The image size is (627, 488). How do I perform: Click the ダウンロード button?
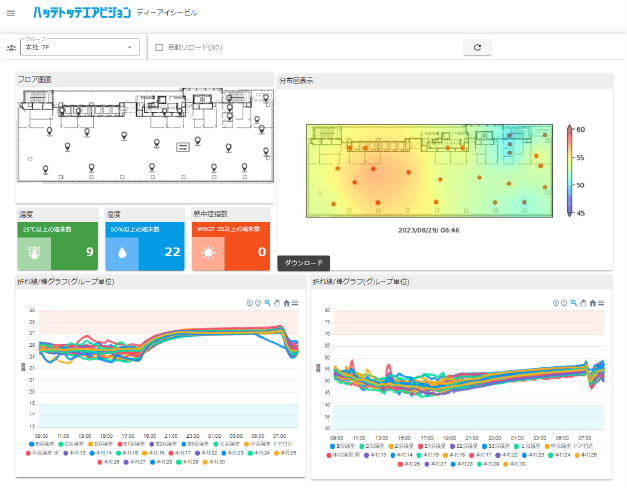click(x=304, y=263)
